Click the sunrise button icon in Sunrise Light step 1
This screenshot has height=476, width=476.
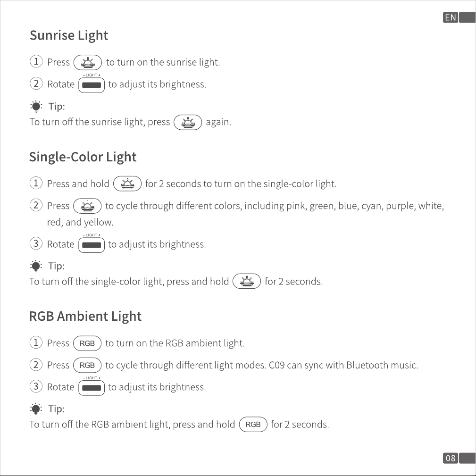(88, 63)
